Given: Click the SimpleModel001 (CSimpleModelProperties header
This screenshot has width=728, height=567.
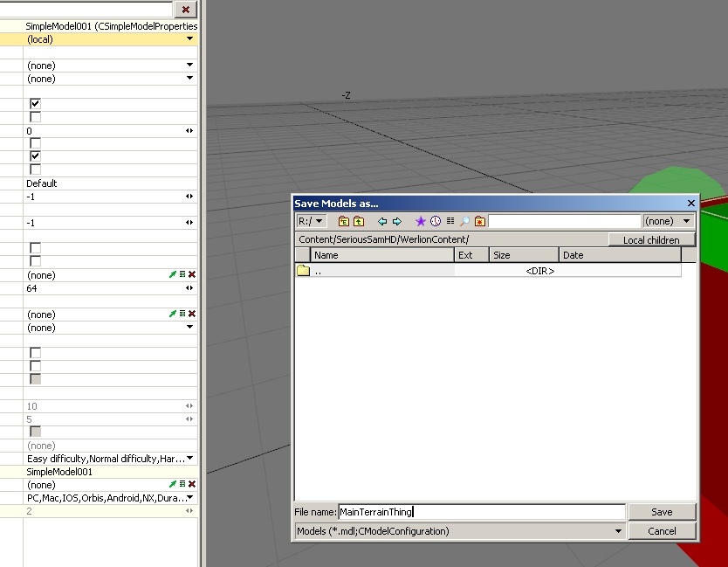Looking at the screenshot, I should (x=112, y=26).
